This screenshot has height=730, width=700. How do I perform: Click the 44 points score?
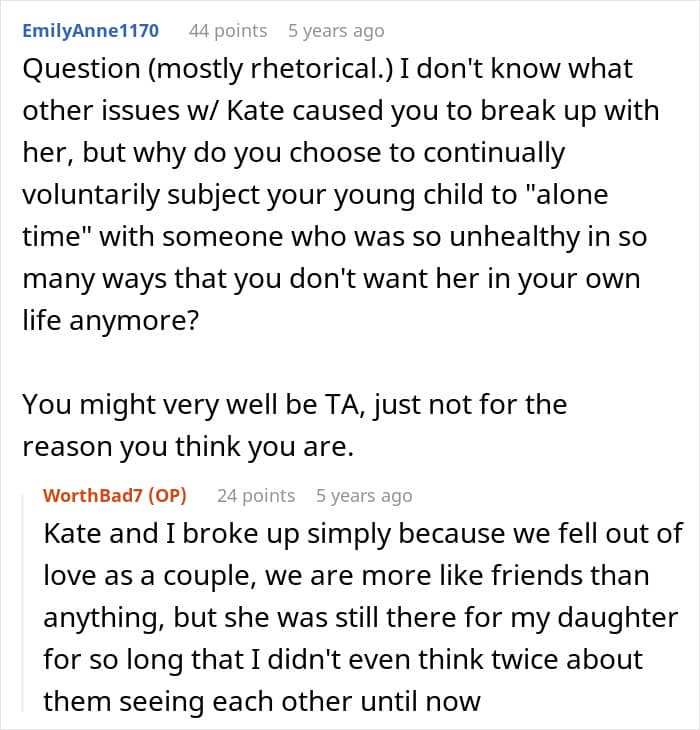click(228, 31)
